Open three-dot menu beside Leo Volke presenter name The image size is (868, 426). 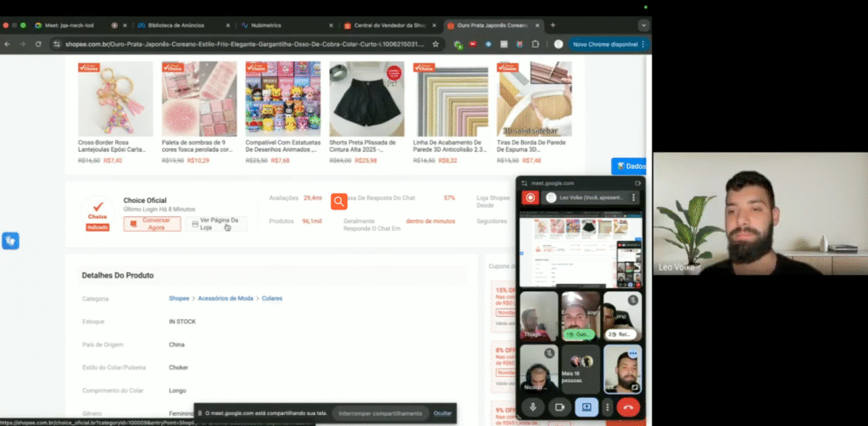633,197
